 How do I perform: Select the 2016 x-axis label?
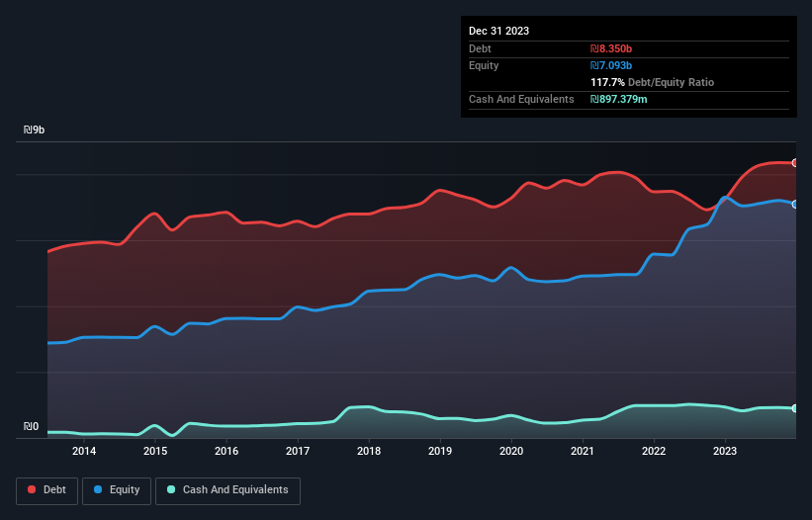(226, 451)
